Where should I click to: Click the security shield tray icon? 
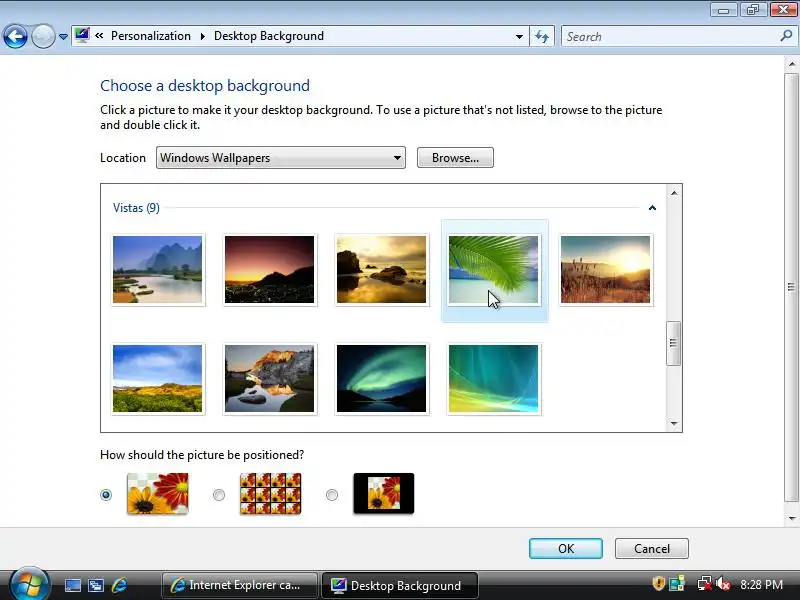click(658, 584)
